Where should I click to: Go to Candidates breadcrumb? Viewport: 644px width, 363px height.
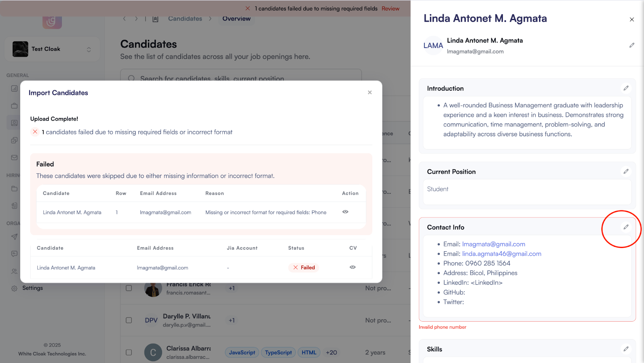tap(185, 18)
